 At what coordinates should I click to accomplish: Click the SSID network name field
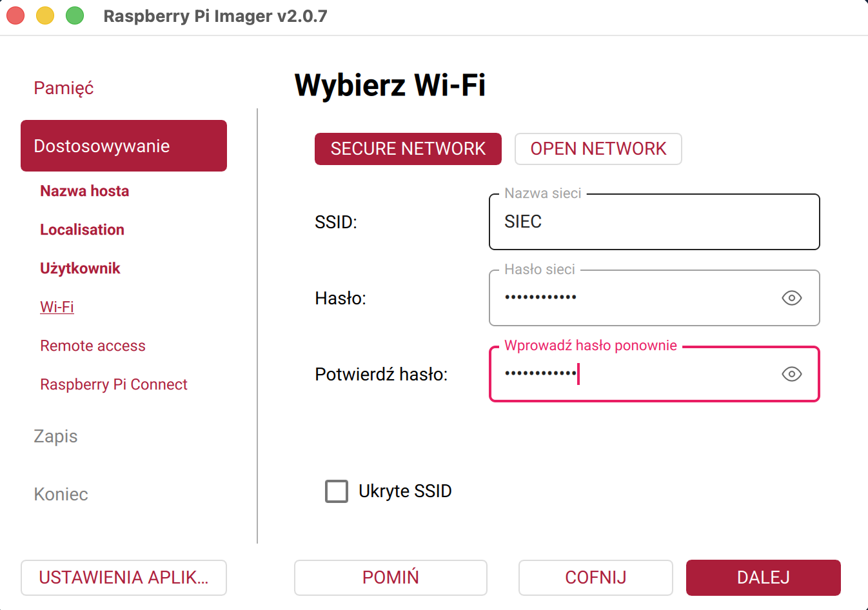tap(654, 222)
